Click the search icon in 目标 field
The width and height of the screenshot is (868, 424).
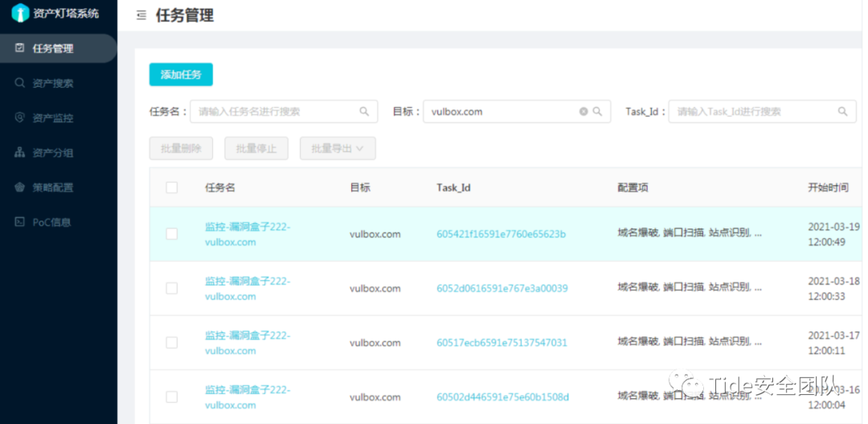(597, 112)
